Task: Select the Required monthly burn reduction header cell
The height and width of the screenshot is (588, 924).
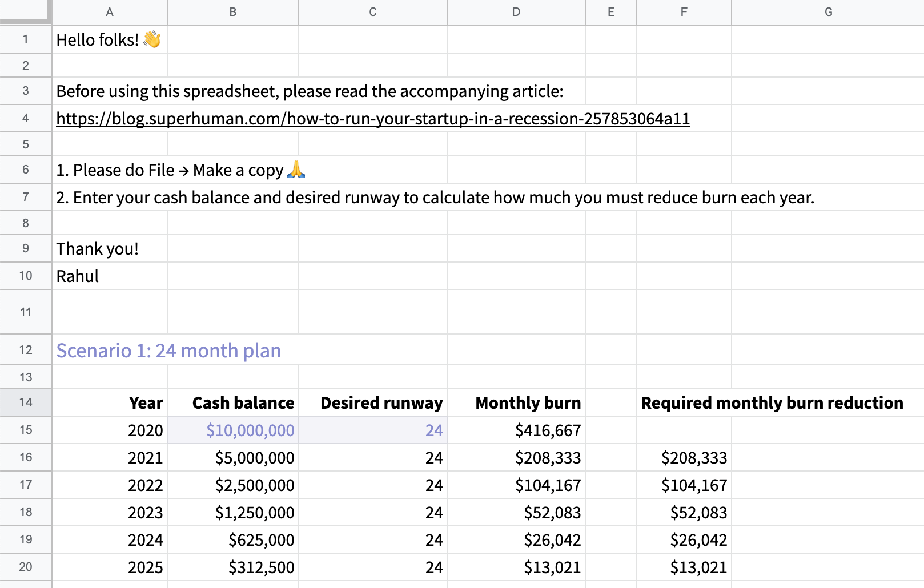Action: (x=772, y=403)
